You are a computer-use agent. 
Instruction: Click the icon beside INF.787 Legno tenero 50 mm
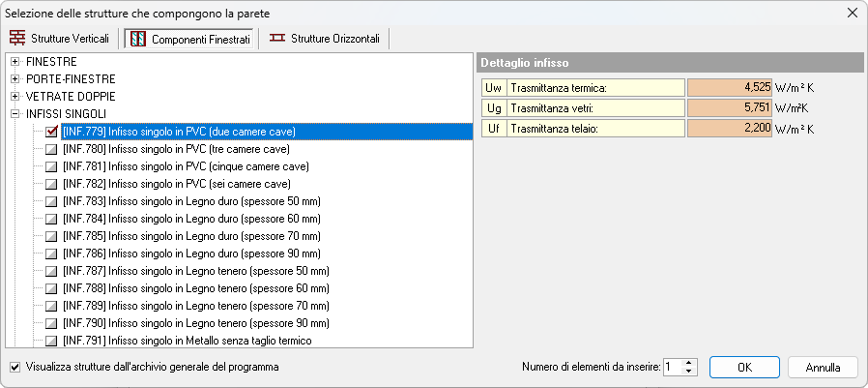point(52,271)
